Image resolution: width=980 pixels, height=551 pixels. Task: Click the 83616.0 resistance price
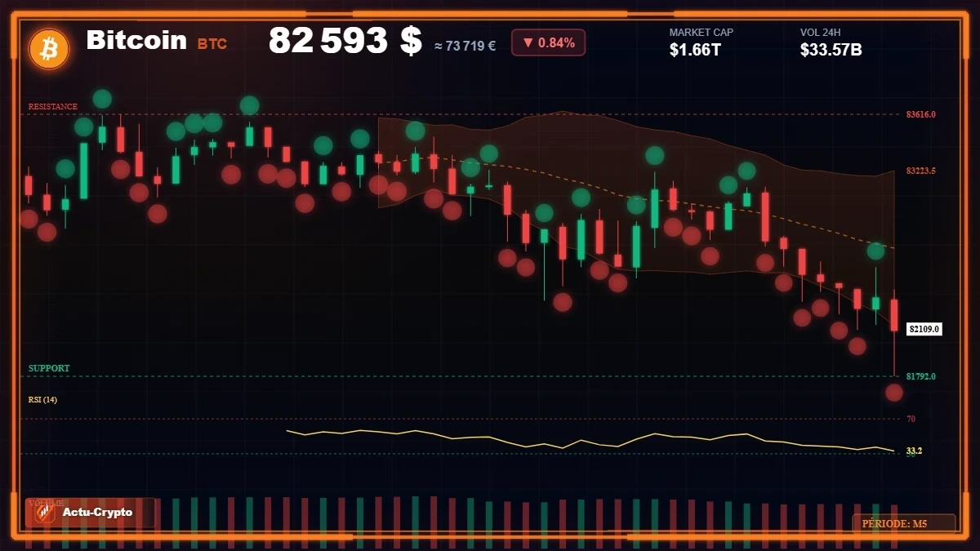click(x=921, y=114)
